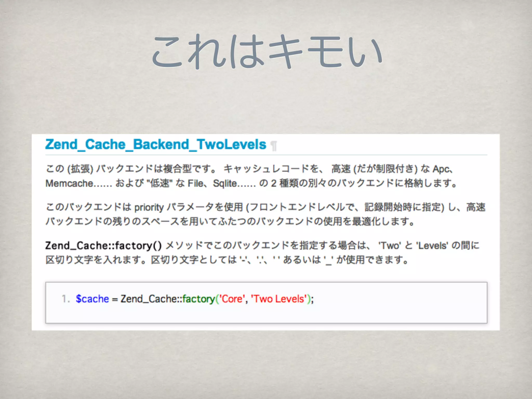Click line number 1 in code box

[65, 299]
